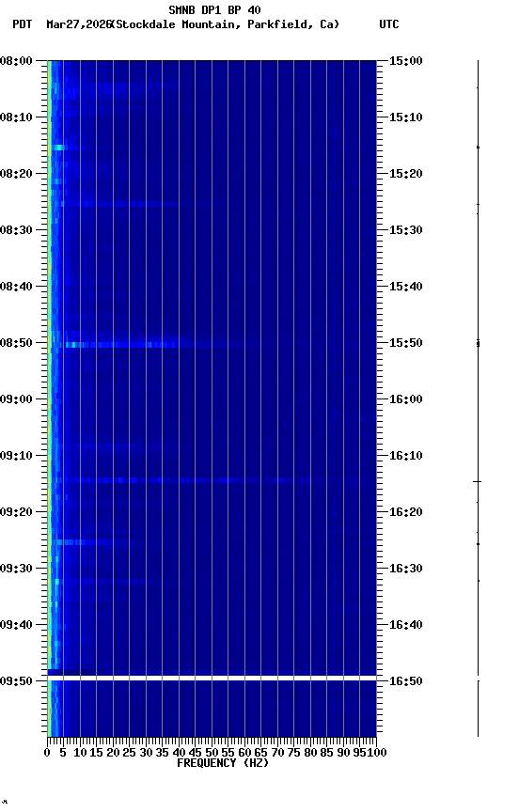The image size is (519, 812).
Task: Click the 15:30 UTC time label
Action: coord(406,230)
